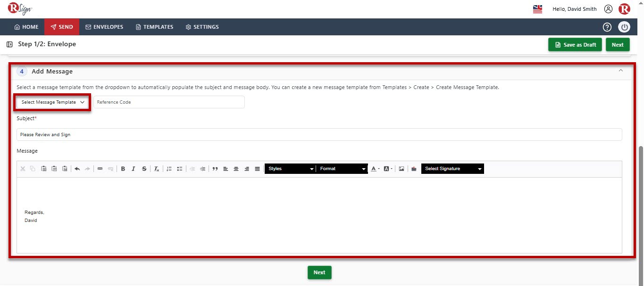
Task: Redo the edit in message editor
Action: [x=87, y=169]
